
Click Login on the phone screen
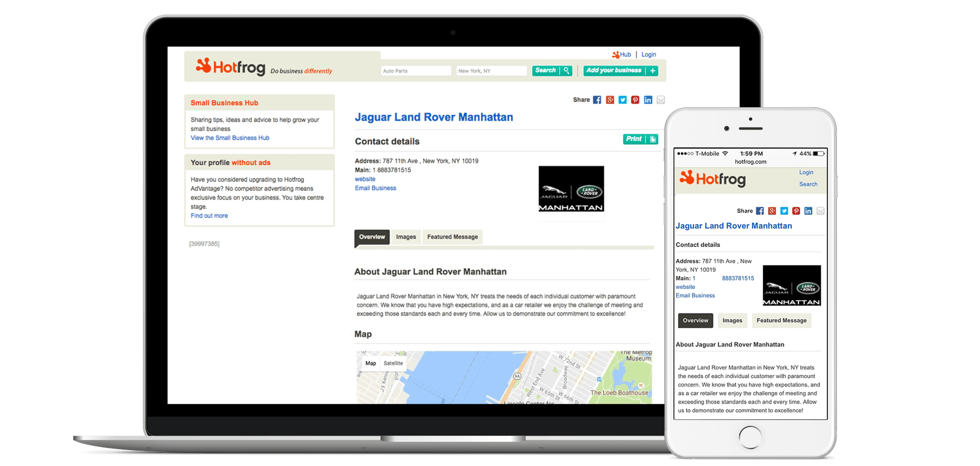coord(806,173)
